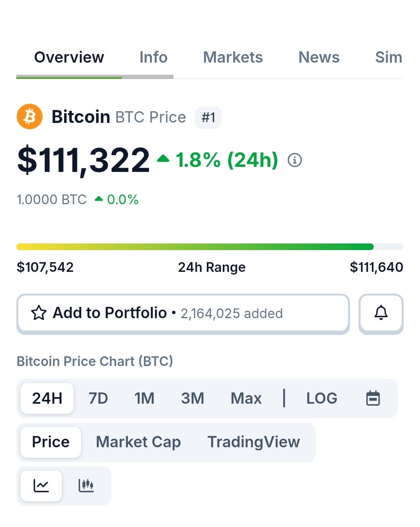
Task: Choose the 3M chart period
Action: 192,398
